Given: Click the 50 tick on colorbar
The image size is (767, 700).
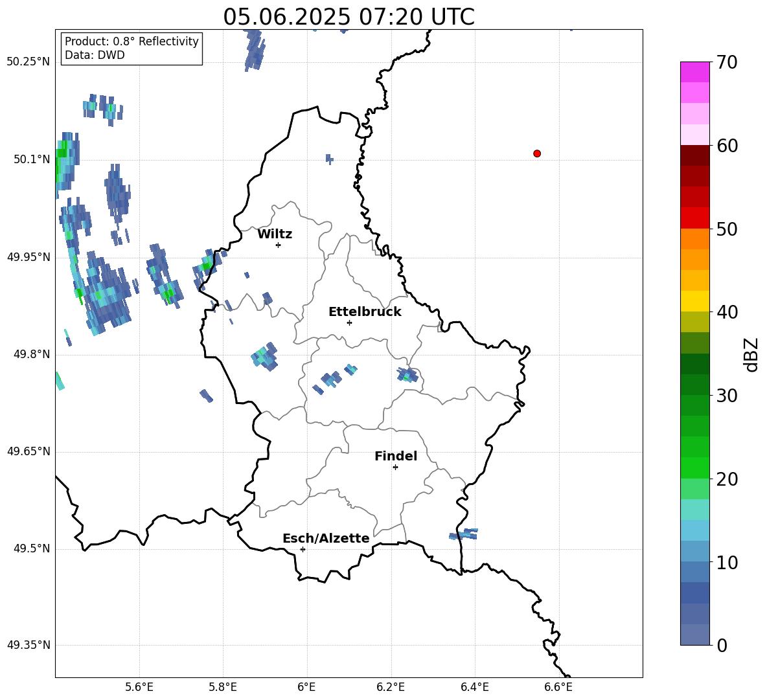Looking at the screenshot, I should click(727, 229).
